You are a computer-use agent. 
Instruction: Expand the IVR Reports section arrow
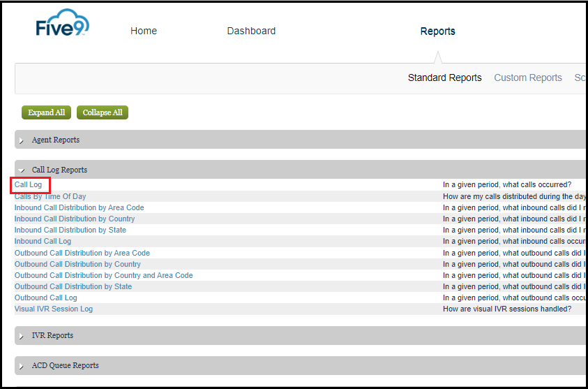click(22, 336)
